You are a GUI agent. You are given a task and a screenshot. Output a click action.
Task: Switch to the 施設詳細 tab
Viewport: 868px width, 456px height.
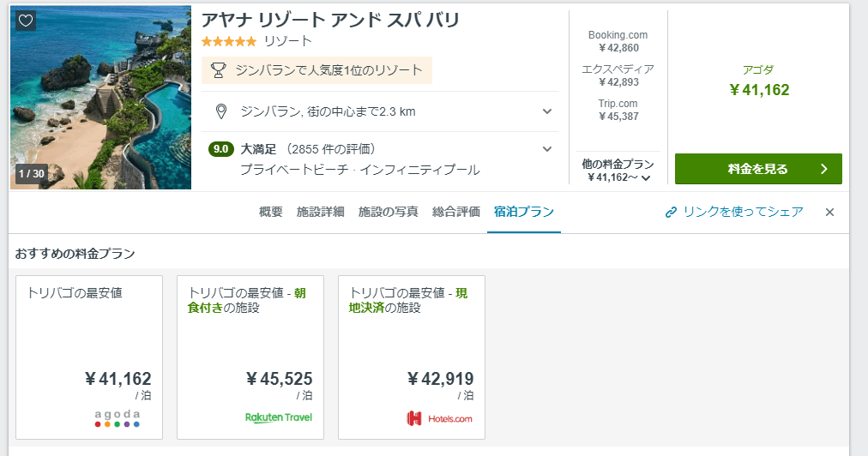(x=321, y=212)
